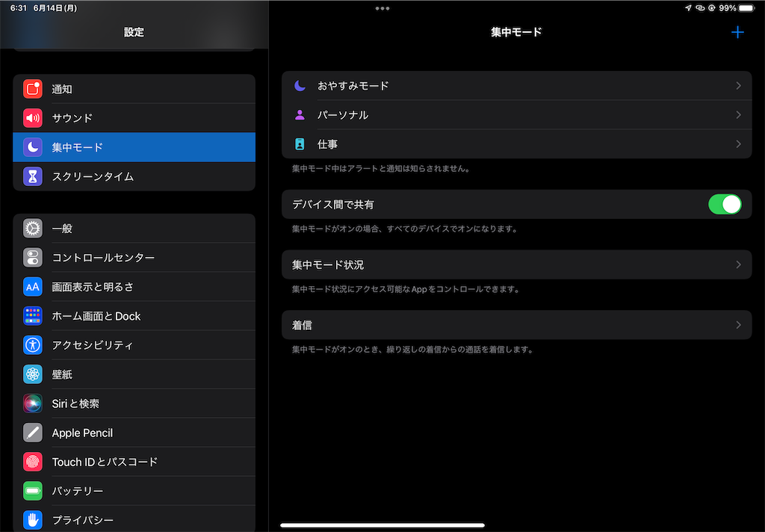This screenshot has height=532, width=765.
Task: Open 画面表示と明るさ settings
Action: (134, 287)
